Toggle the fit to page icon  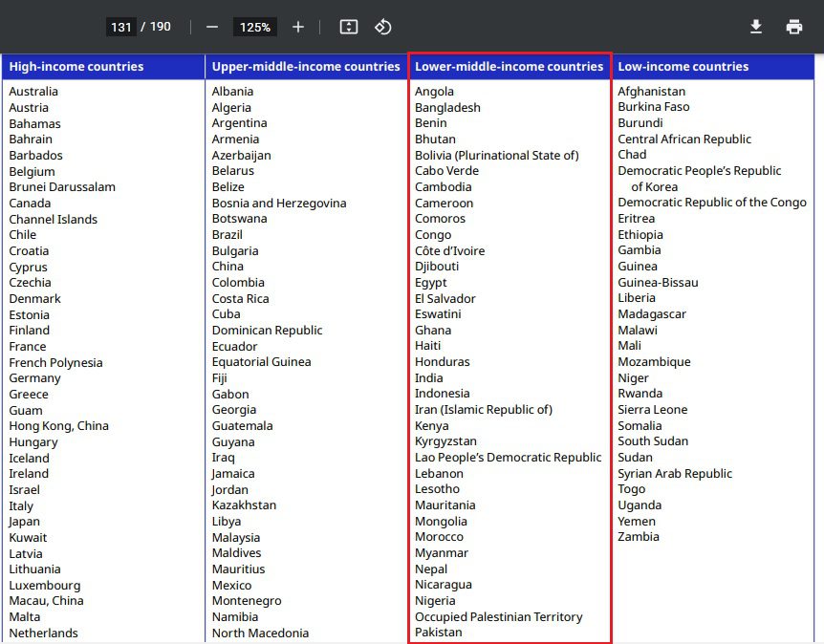click(x=349, y=27)
